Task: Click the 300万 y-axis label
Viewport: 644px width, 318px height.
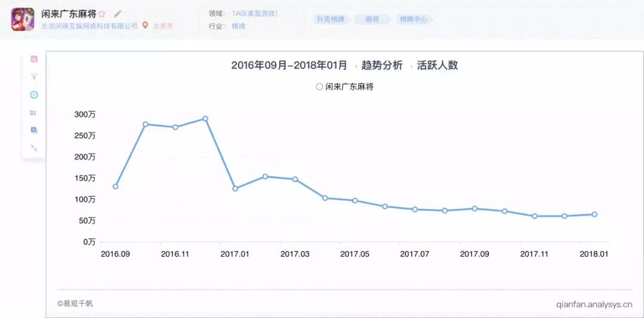Action: [x=85, y=114]
